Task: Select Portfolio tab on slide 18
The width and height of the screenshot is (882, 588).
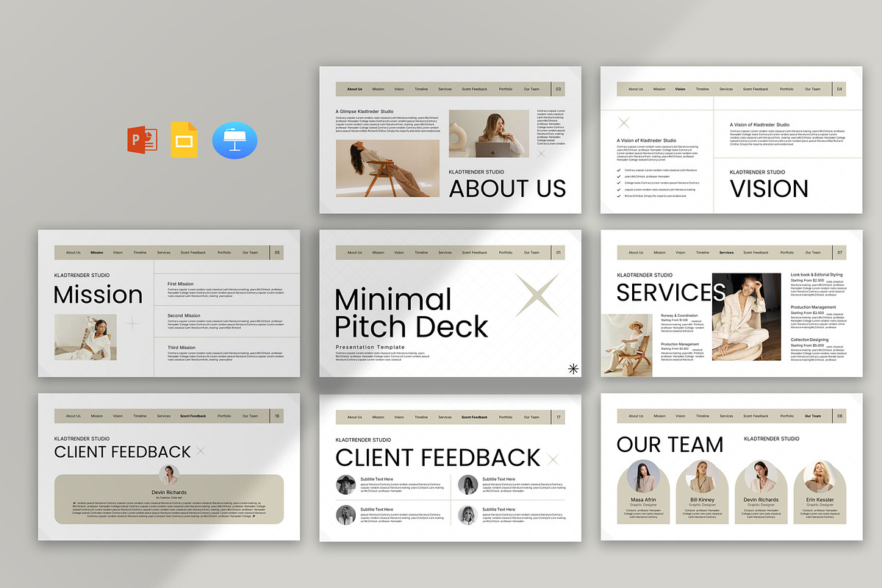Action: pyautogui.click(x=224, y=416)
